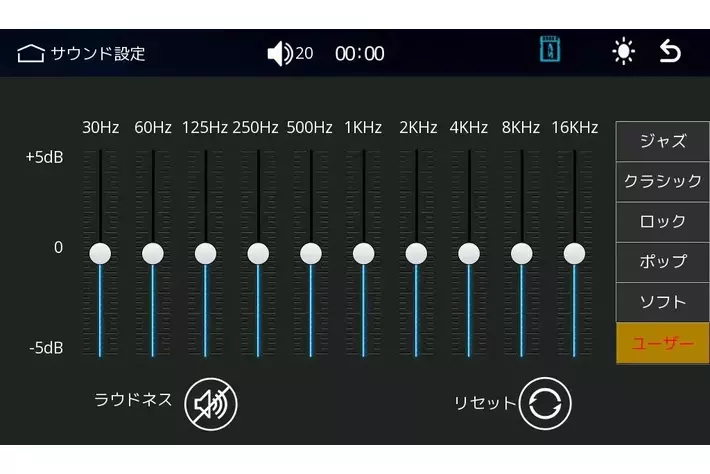Click the 4KHz slider handle

pos(468,253)
